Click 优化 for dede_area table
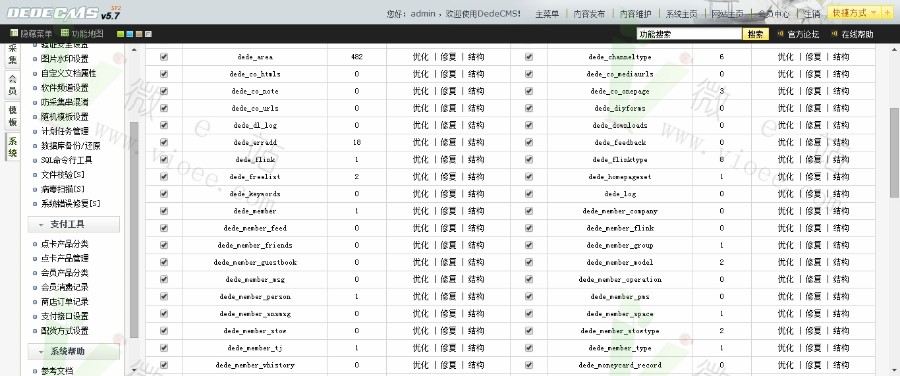900x376 pixels. [x=421, y=57]
